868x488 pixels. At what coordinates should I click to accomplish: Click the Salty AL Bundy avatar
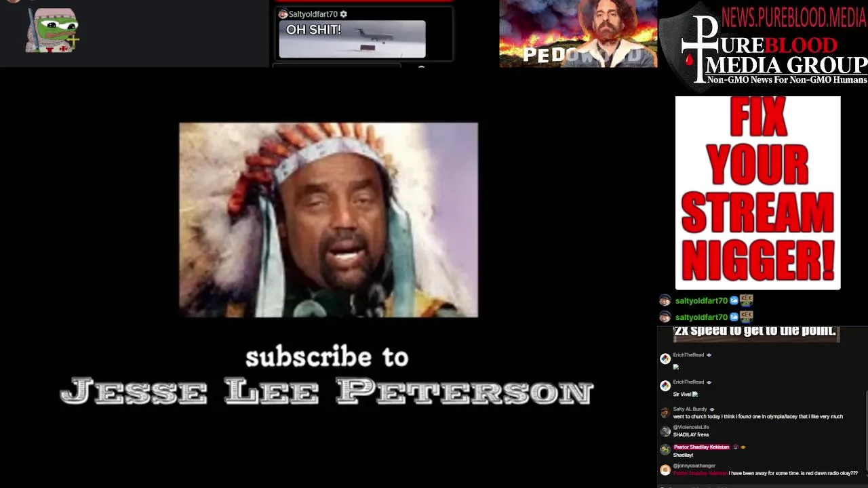coord(665,413)
